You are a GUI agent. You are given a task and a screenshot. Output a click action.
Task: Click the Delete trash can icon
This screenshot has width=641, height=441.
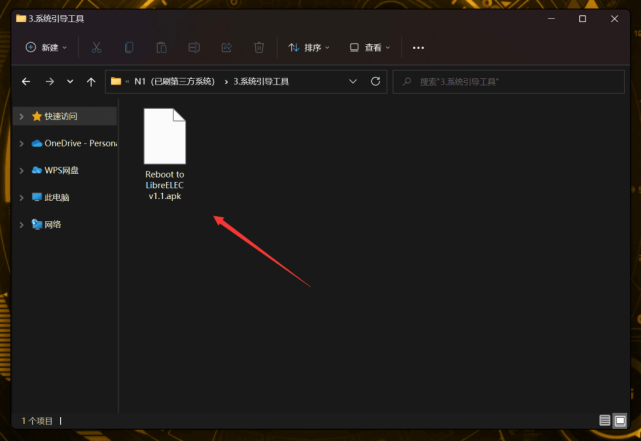[259, 47]
